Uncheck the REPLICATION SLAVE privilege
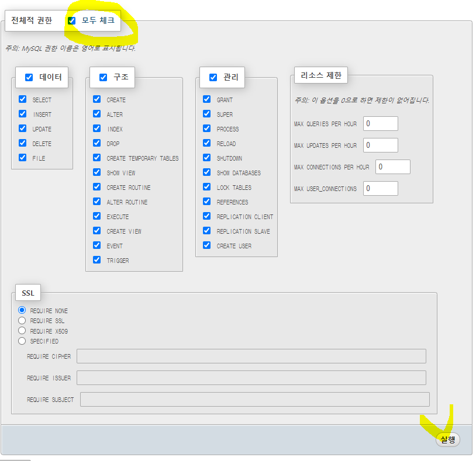 (207, 230)
